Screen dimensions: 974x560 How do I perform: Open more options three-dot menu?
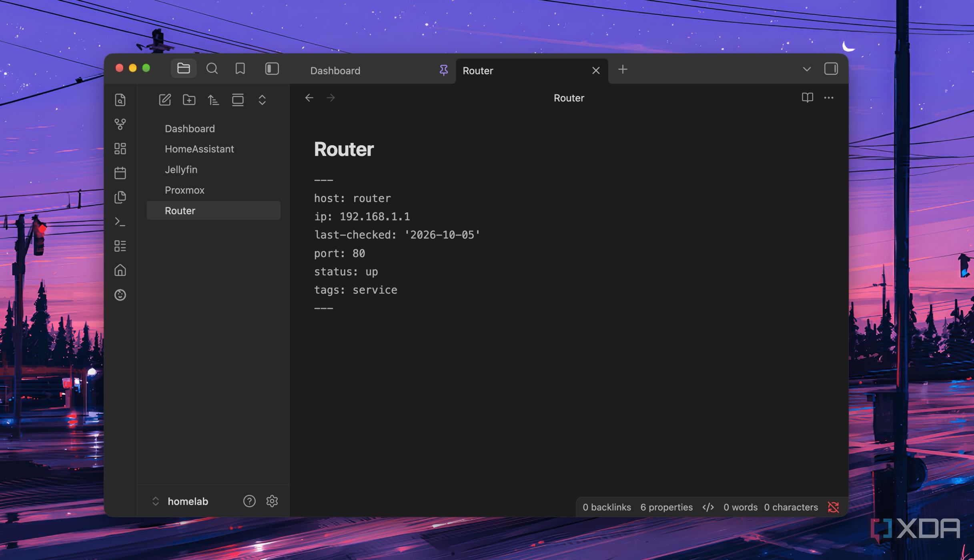coord(828,98)
